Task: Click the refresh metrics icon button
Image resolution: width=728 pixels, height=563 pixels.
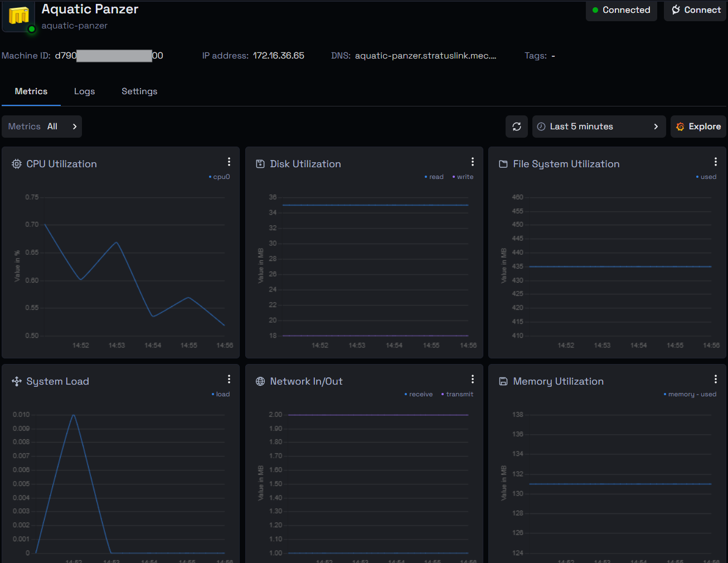Action: click(x=517, y=127)
